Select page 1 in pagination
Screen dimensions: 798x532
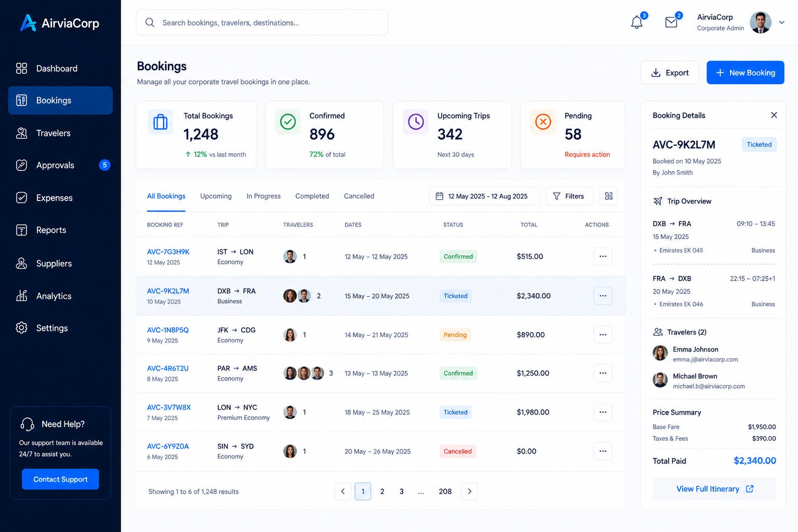(363, 491)
